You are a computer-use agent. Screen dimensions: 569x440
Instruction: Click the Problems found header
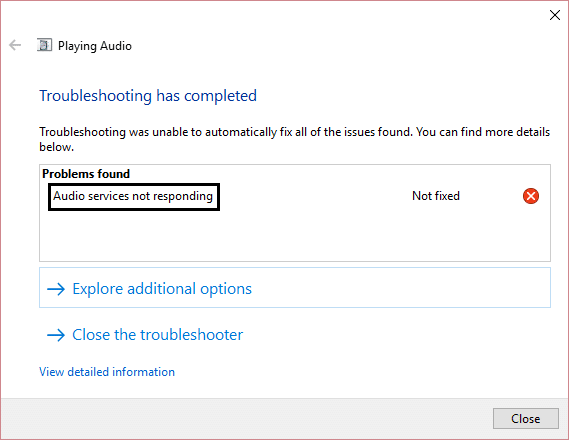click(86, 174)
